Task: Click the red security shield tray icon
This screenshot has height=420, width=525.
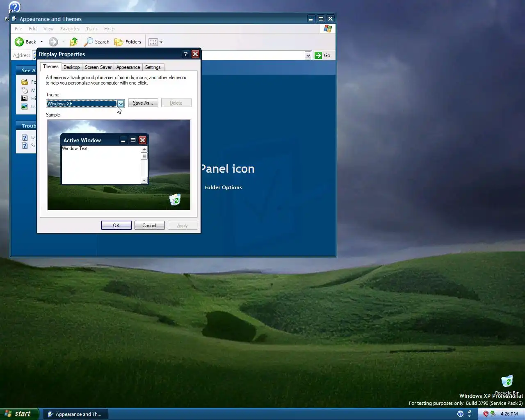Action: [486, 414]
